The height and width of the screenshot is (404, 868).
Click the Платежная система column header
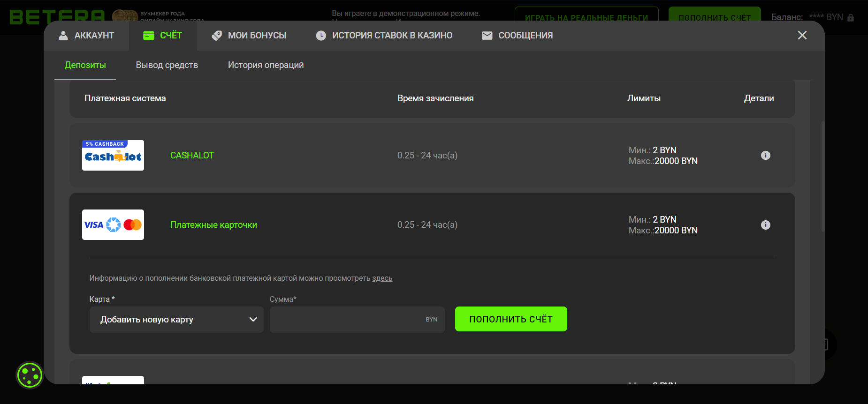pos(125,98)
